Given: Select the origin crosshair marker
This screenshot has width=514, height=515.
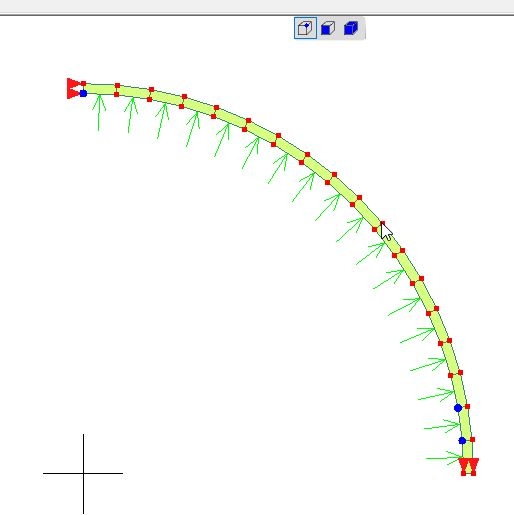Looking at the screenshot, I should click(83, 473).
